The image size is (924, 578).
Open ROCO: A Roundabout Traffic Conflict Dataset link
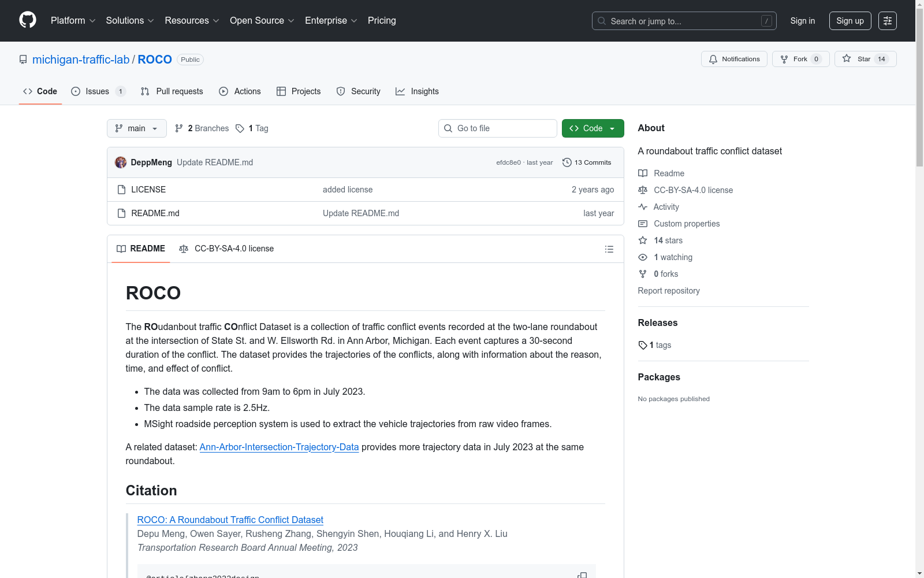pyautogui.click(x=230, y=520)
